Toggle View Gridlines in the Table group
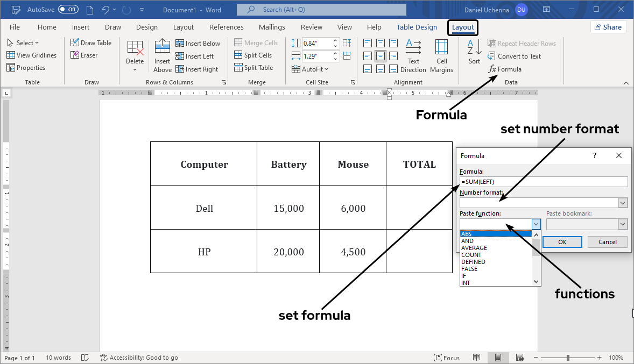This screenshot has width=634, height=364. pos(32,55)
